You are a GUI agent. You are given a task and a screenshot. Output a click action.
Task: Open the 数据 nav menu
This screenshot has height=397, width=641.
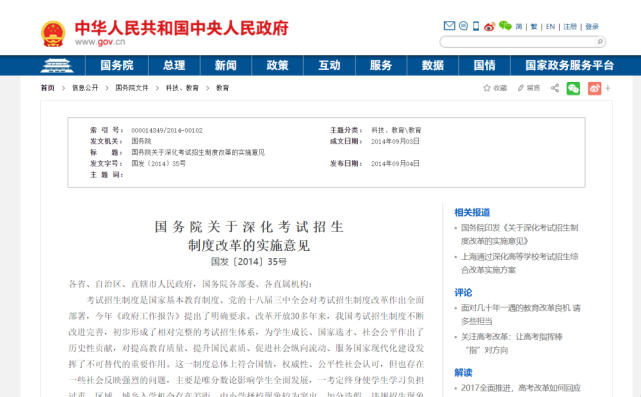pos(433,65)
